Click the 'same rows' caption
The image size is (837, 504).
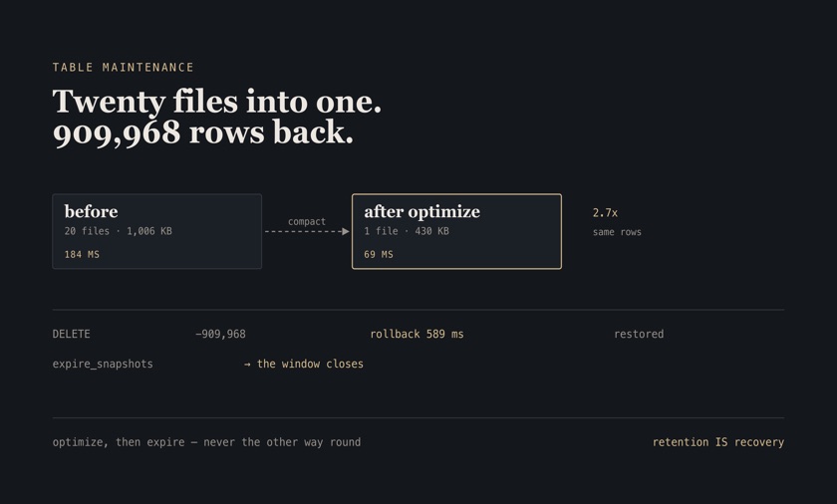tap(617, 232)
